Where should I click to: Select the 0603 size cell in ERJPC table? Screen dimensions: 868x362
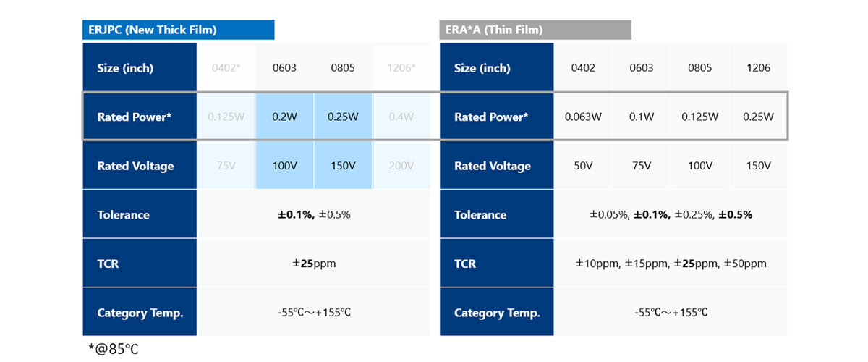(x=284, y=68)
